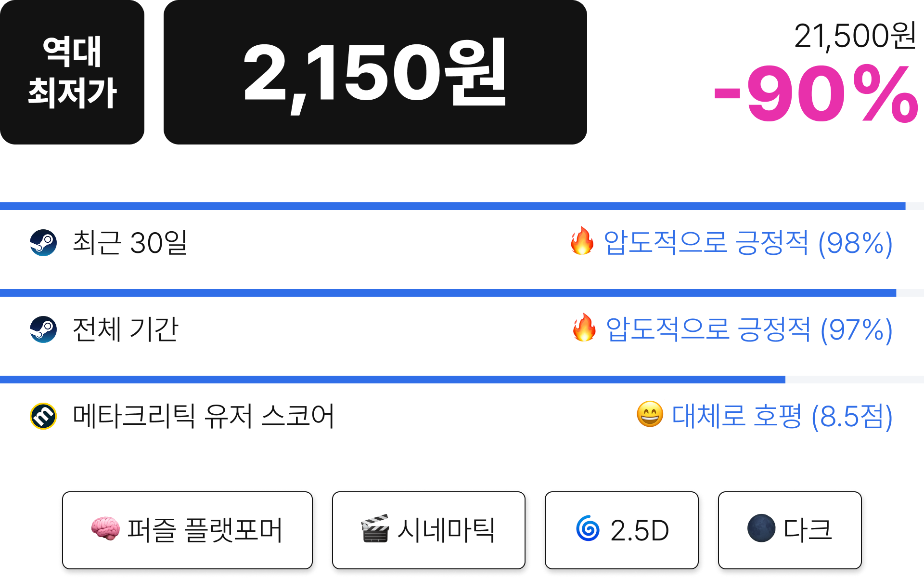
Task: Click the fire emoji next to 97% rating
Action: [x=584, y=328]
